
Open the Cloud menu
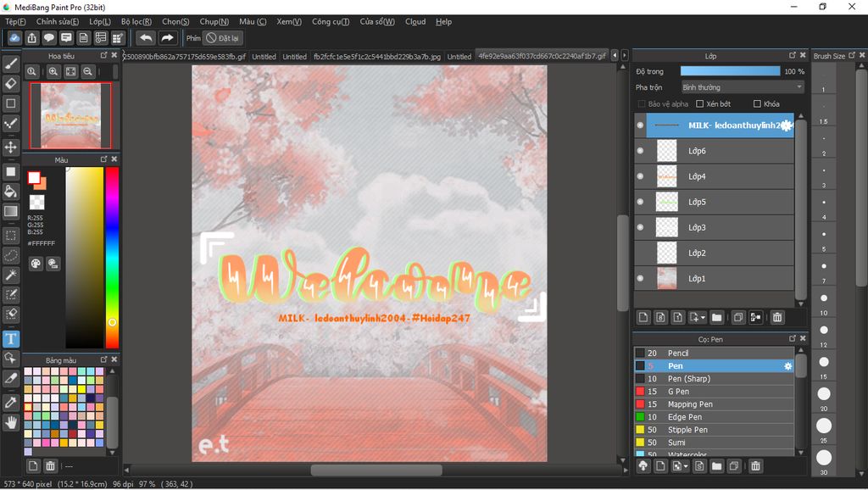pyautogui.click(x=415, y=21)
